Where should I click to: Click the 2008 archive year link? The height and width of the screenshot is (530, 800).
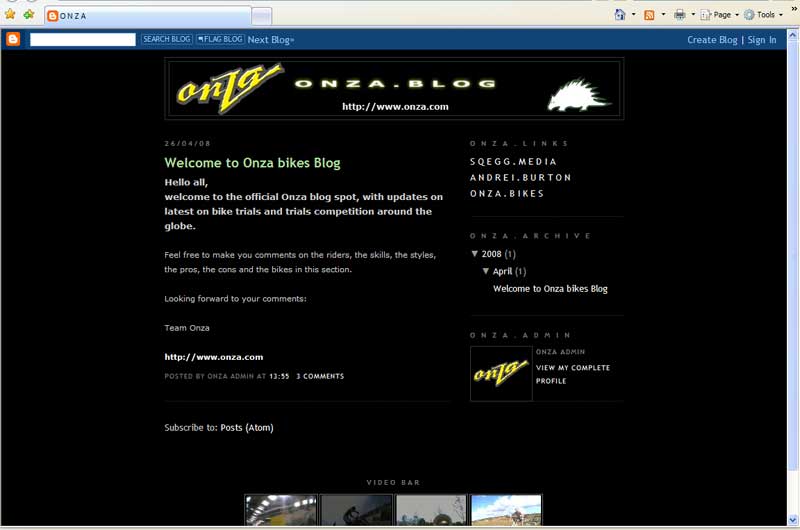pos(491,254)
